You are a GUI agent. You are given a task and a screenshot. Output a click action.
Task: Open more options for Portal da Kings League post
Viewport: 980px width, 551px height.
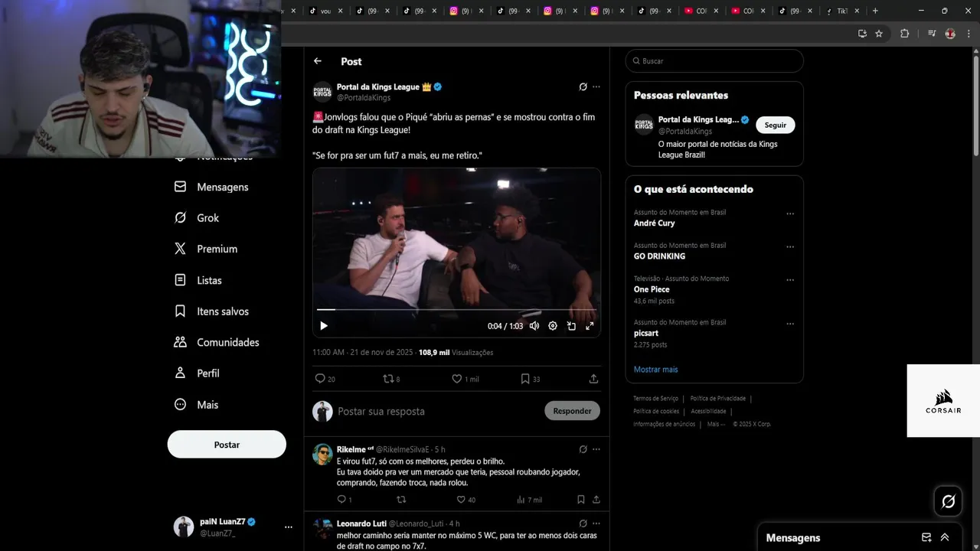pos(596,87)
